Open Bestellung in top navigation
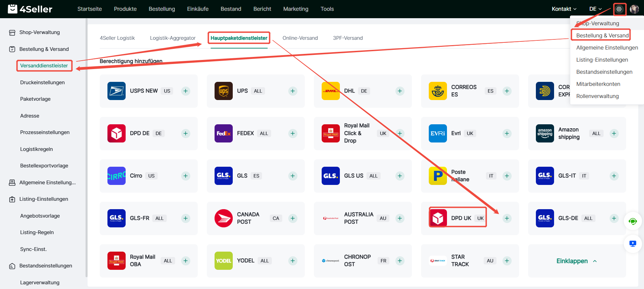 point(162,9)
